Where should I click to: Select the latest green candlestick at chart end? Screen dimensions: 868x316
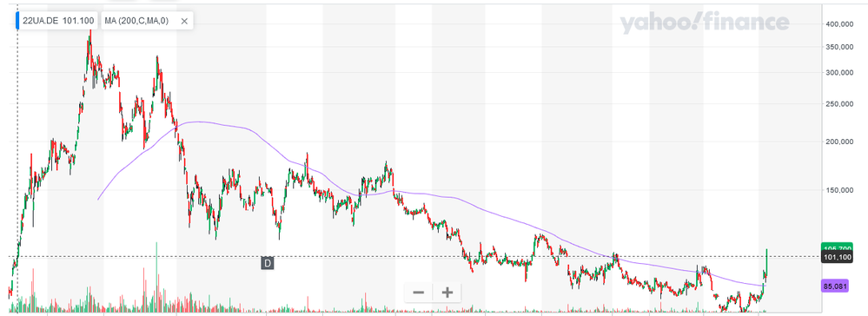(766, 260)
